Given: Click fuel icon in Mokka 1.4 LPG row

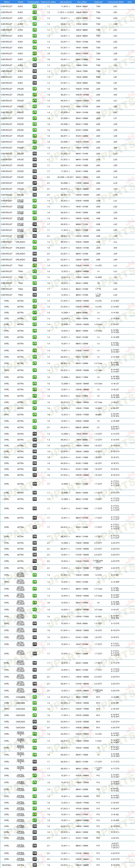Looking at the screenshot, I should (35, 734).
